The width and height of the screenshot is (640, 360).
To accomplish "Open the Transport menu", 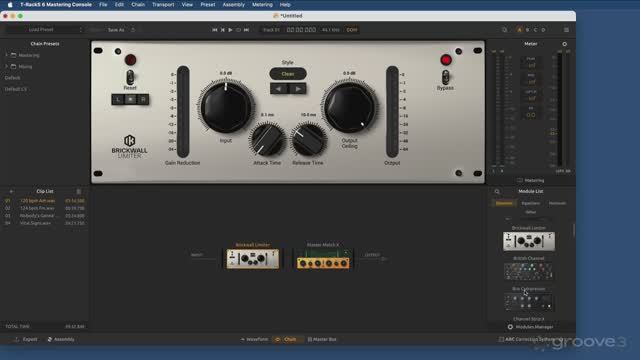I will tap(163, 5).
